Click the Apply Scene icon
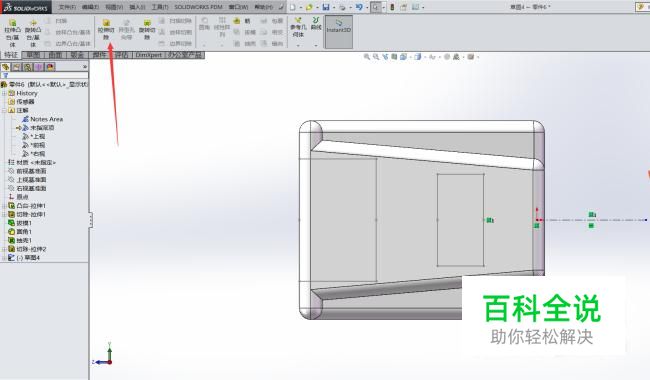Viewport: 650px width, 380px height. point(456,57)
